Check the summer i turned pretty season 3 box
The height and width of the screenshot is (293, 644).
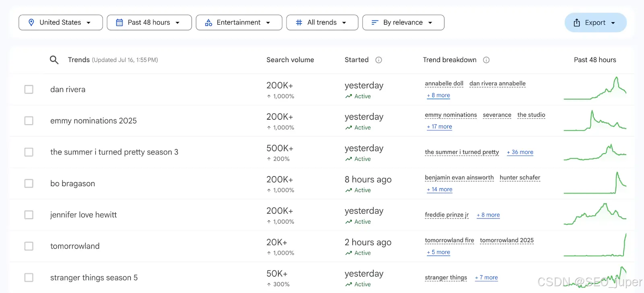click(29, 152)
